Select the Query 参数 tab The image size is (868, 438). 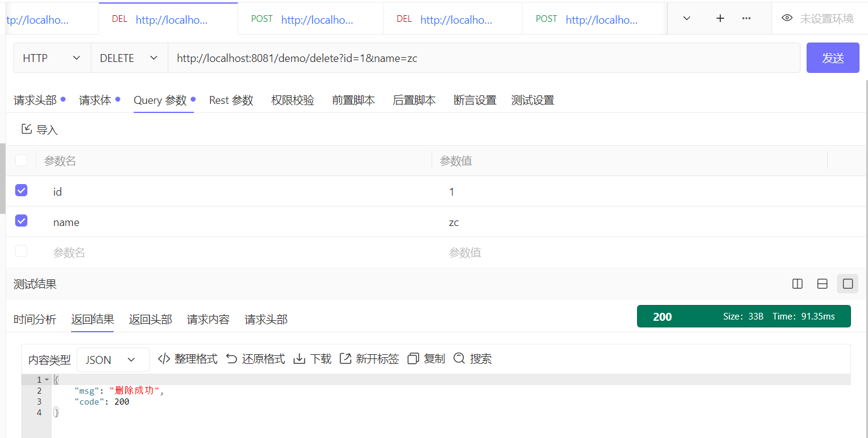[160, 100]
